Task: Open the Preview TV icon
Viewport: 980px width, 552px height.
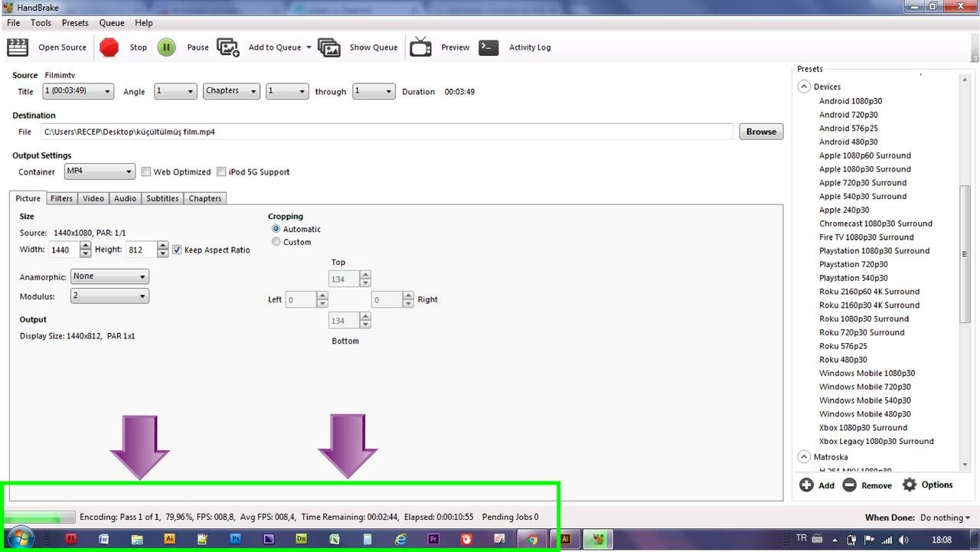Action: (420, 47)
